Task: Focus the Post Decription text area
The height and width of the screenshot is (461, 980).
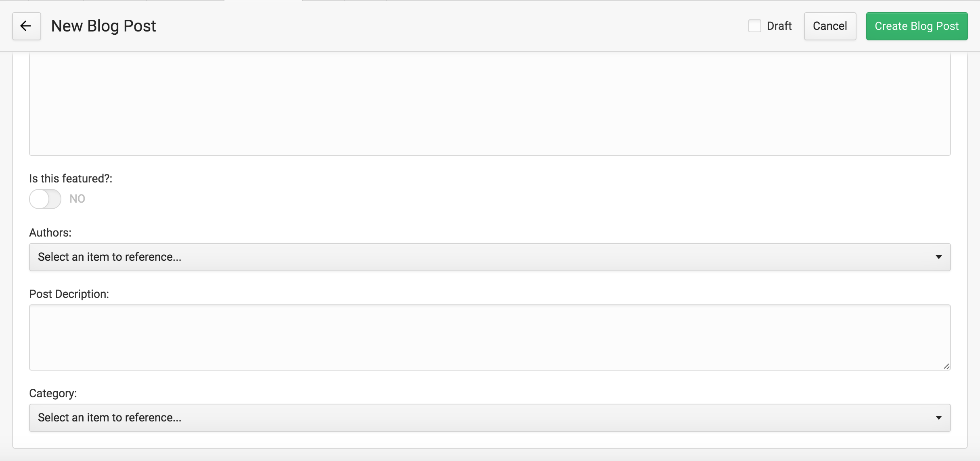Action: pyautogui.click(x=490, y=337)
